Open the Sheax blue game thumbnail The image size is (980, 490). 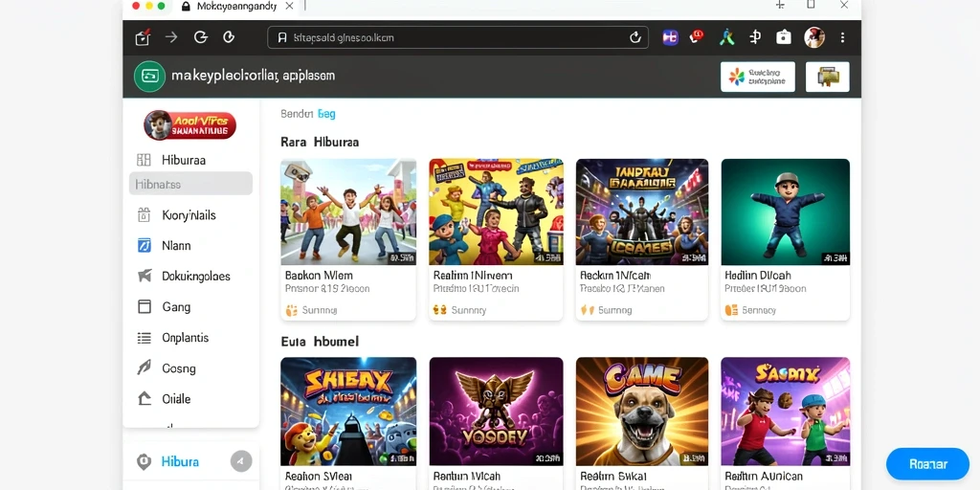pyautogui.click(x=348, y=412)
